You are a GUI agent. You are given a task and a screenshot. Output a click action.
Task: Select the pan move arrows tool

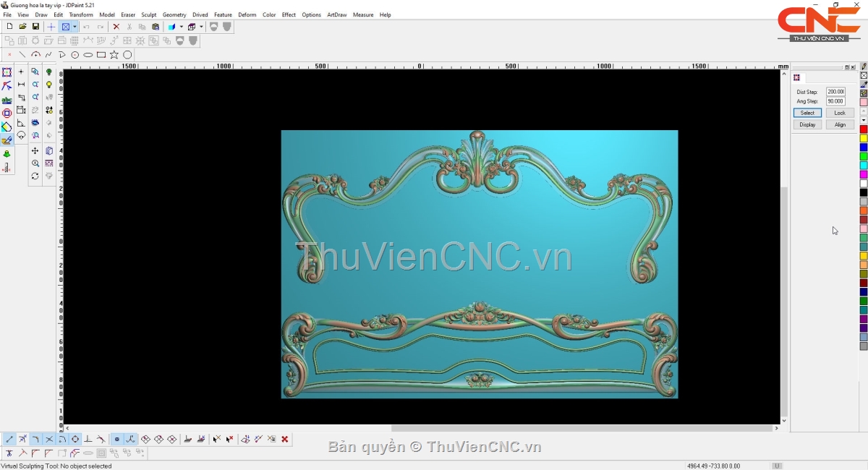tap(35, 151)
